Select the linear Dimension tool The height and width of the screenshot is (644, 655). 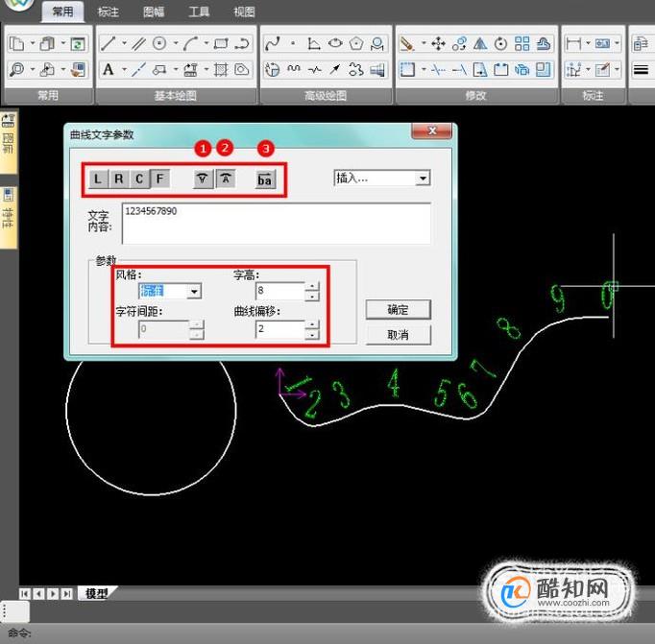573,43
